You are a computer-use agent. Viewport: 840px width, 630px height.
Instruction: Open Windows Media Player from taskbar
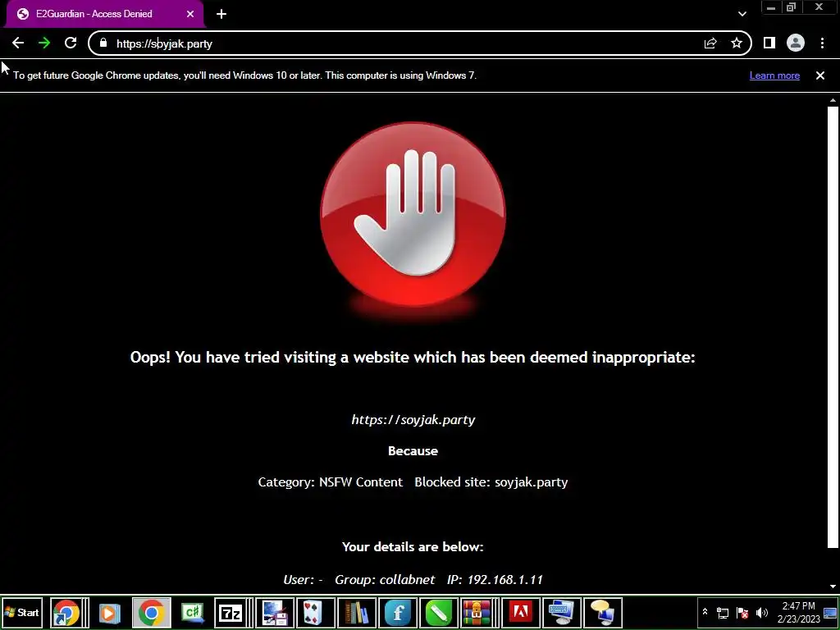click(109, 612)
